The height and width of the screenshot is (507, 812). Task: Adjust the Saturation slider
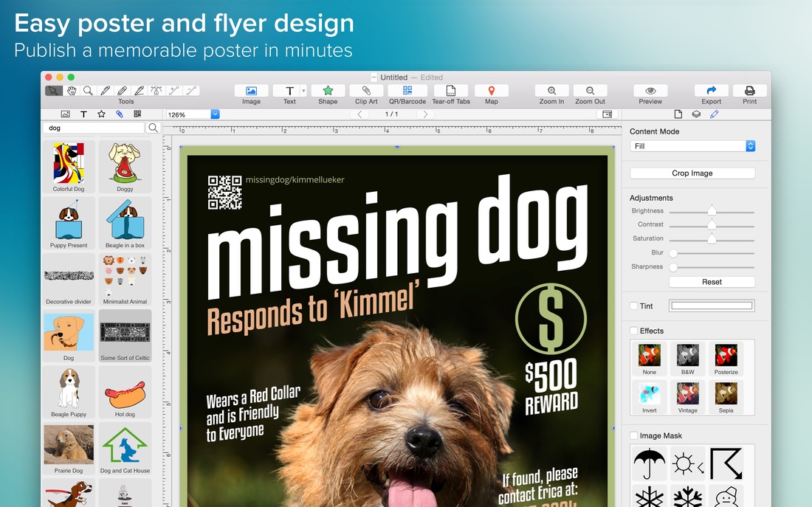712,239
